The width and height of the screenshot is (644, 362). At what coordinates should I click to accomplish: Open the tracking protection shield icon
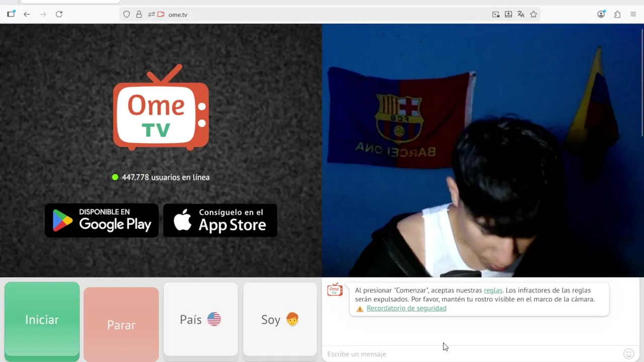[127, 15]
